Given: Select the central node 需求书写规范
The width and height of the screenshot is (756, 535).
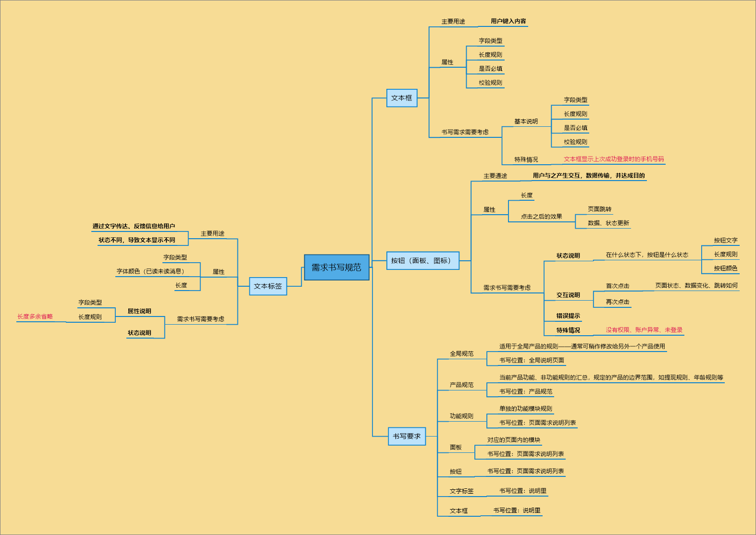Looking at the screenshot, I should pos(336,267).
